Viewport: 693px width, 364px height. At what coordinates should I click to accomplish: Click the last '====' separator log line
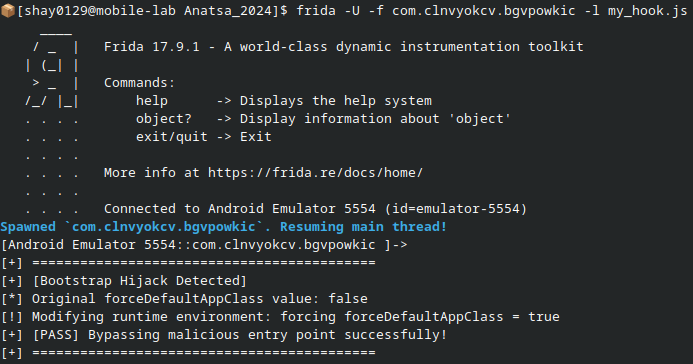point(188,353)
